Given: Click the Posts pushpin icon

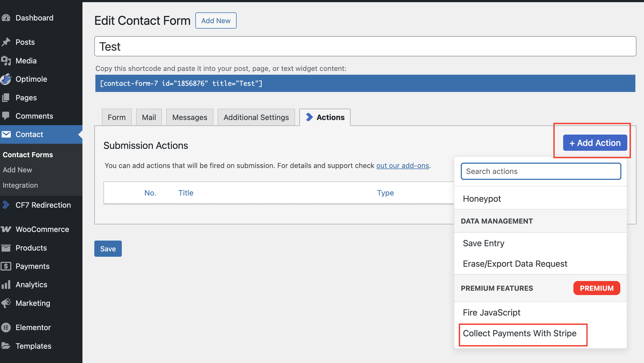Looking at the screenshot, I should point(6,42).
